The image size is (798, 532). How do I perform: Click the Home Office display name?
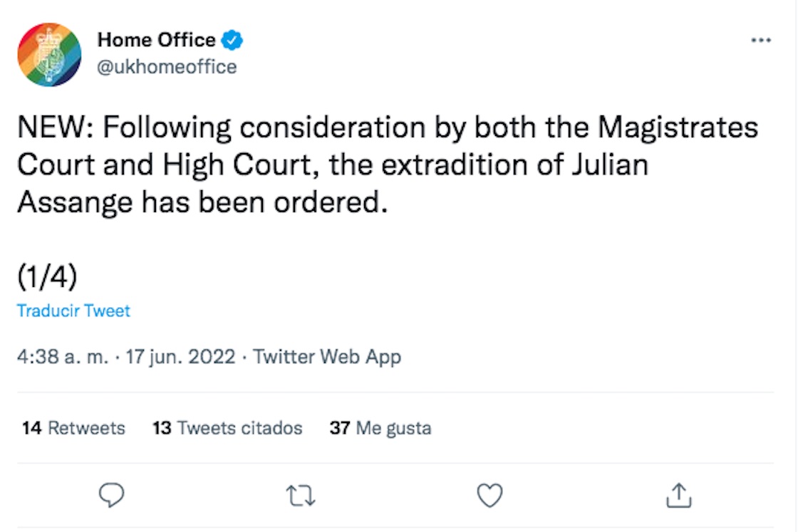pos(156,41)
